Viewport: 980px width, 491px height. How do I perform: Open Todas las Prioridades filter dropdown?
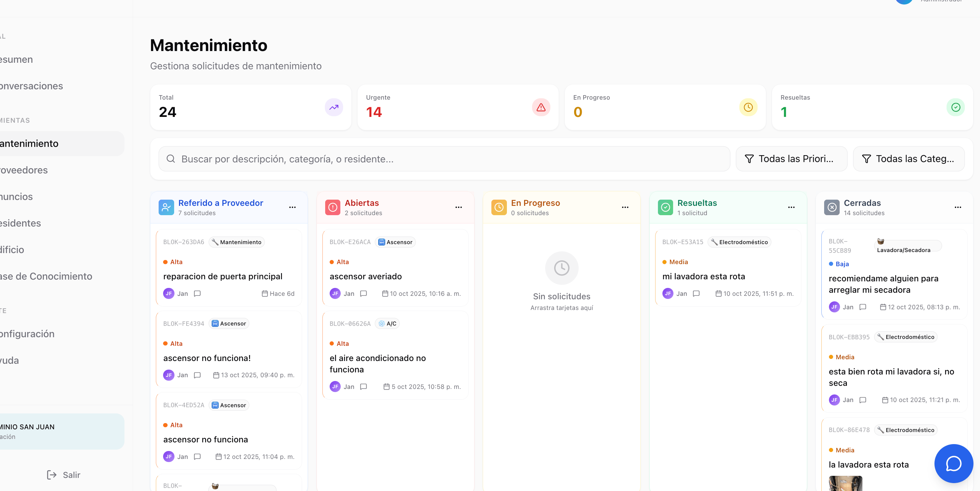tap(791, 159)
